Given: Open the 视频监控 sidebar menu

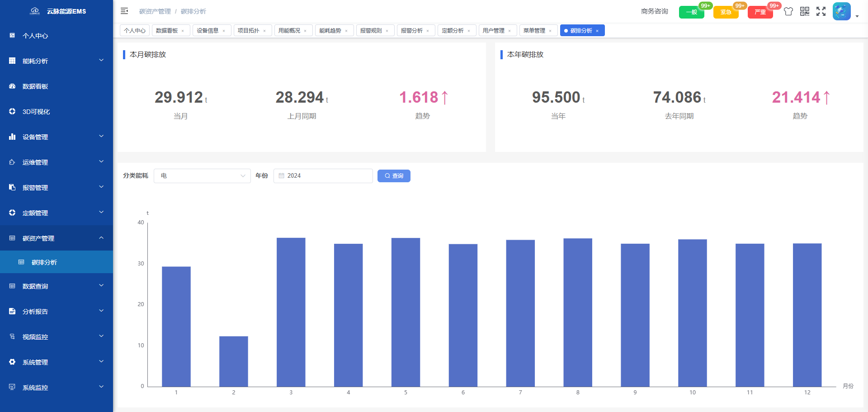Looking at the screenshot, I should tap(57, 336).
